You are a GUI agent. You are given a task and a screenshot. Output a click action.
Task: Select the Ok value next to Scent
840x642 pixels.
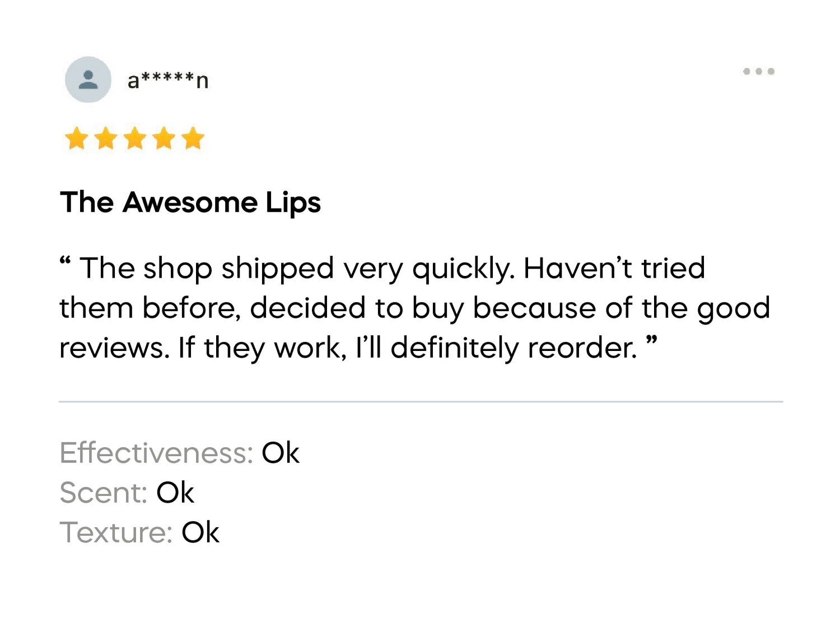pyautogui.click(x=175, y=493)
